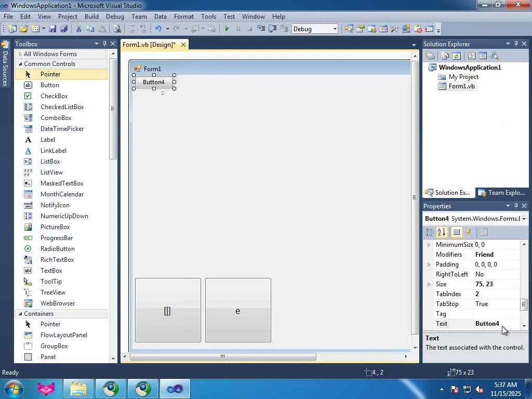Viewport: 532px width, 399px height.
Task: Click View Designer icon in Solution Explorer
Action: point(483,56)
